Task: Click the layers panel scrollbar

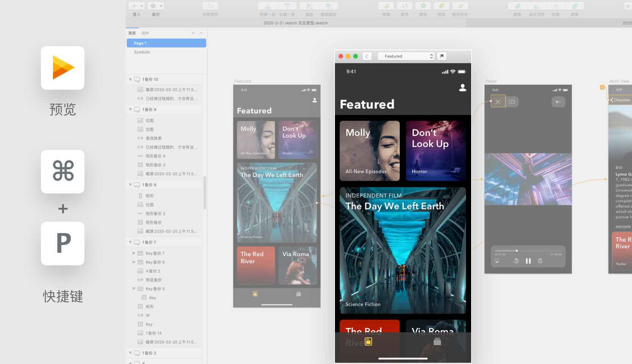Action: click(205, 193)
